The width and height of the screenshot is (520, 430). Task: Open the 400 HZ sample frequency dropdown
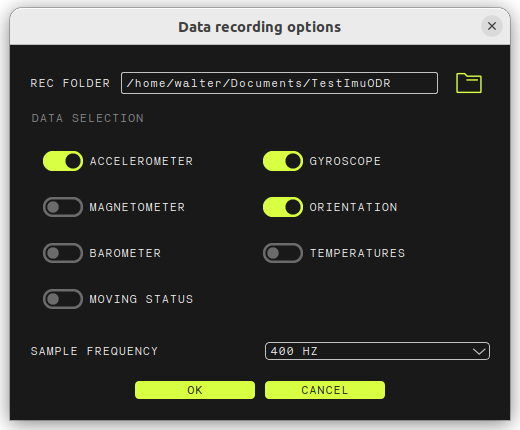click(377, 351)
